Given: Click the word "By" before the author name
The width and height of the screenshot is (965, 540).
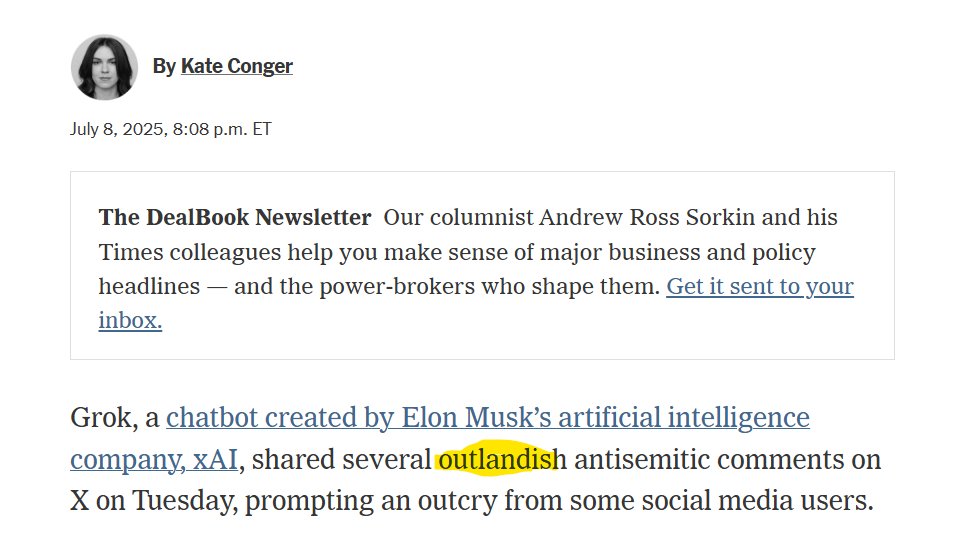Looking at the screenshot, I should click(x=164, y=67).
